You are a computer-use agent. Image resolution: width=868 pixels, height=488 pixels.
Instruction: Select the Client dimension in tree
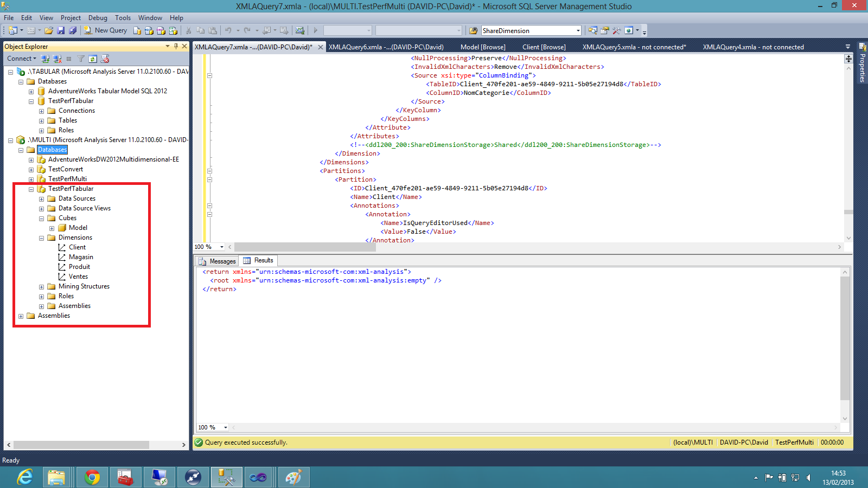[x=77, y=247]
